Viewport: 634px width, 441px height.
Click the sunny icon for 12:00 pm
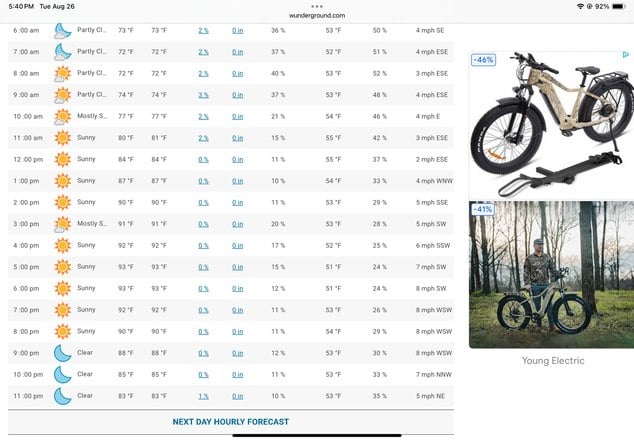click(63, 159)
